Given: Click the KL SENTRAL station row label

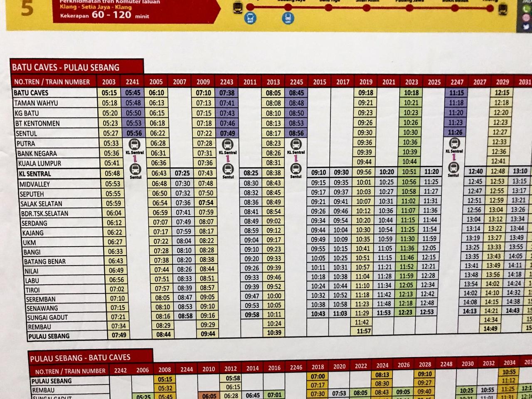Looking at the screenshot, I should [x=35, y=174].
